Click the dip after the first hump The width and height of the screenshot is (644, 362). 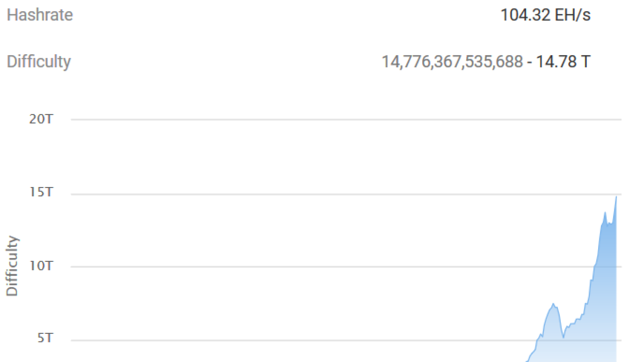[x=563, y=337]
